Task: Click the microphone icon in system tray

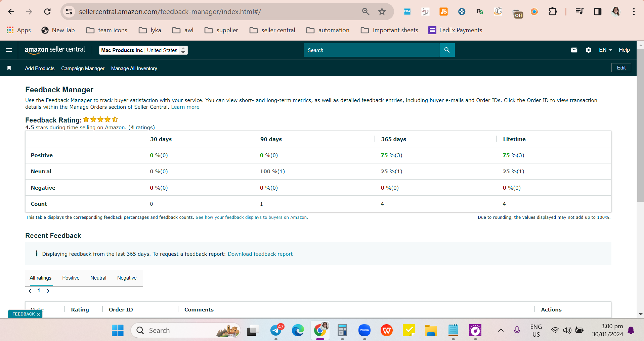Action: pos(517,330)
